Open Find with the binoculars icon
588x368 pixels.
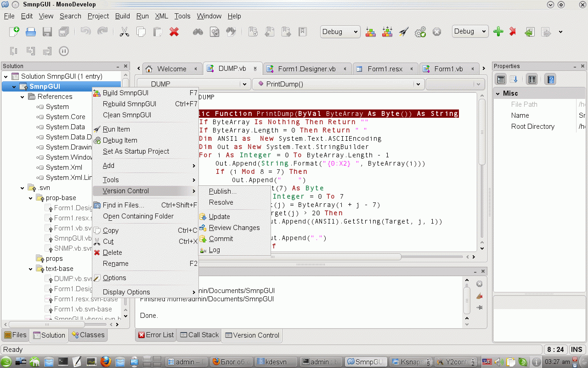click(198, 32)
